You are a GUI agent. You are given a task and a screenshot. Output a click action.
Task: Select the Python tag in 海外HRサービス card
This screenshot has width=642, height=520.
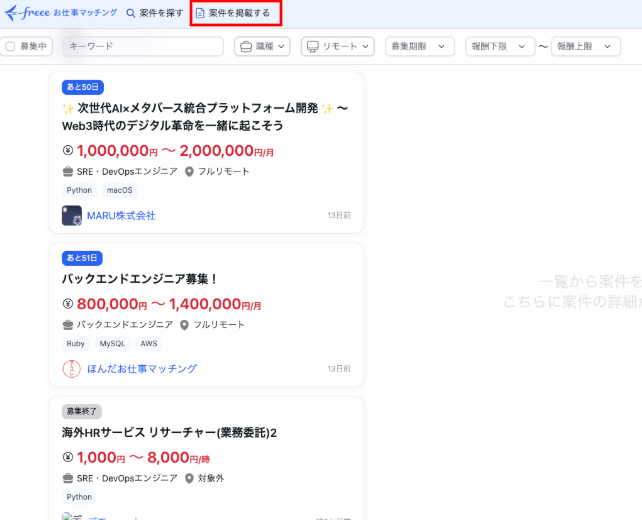coord(79,497)
